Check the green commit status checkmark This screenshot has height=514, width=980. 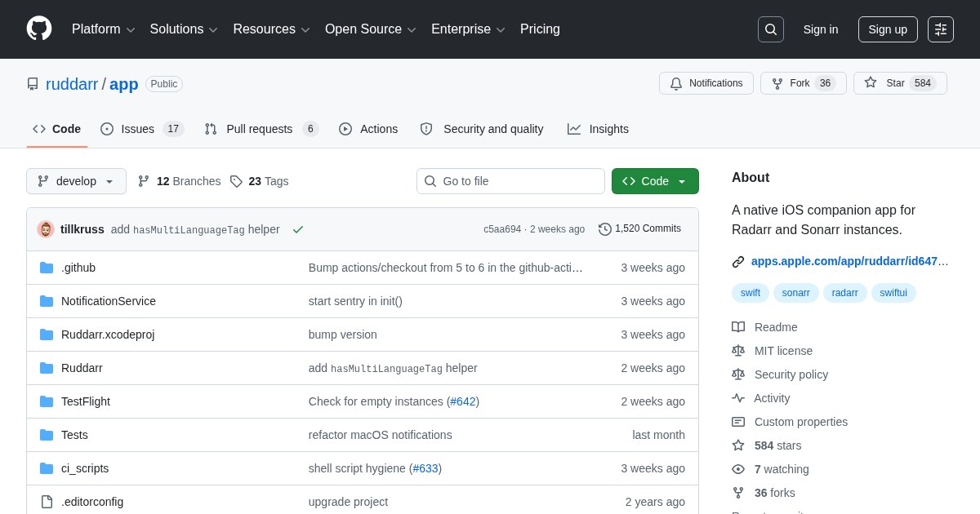298,229
